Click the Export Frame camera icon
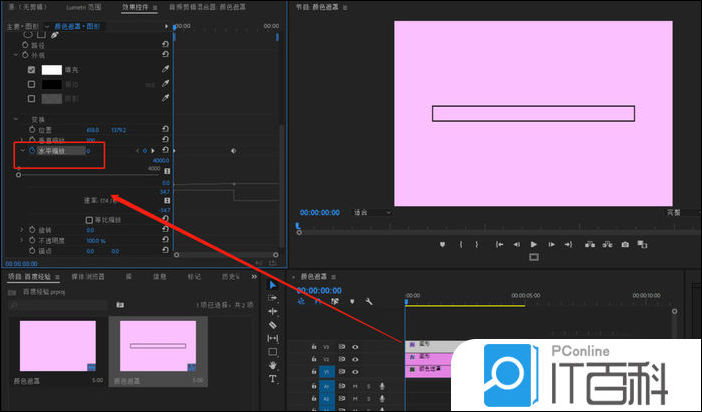The height and width of the screenshot is (412, 702). coord(625,244)
